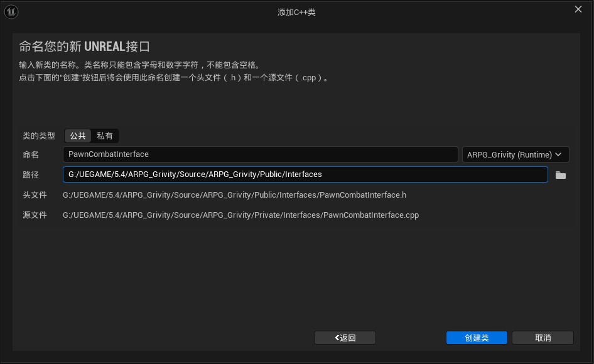Click instruction line starting 点击下面的“创建”按钮
This screenshot has width=594, height=364.
click(175, 78)
